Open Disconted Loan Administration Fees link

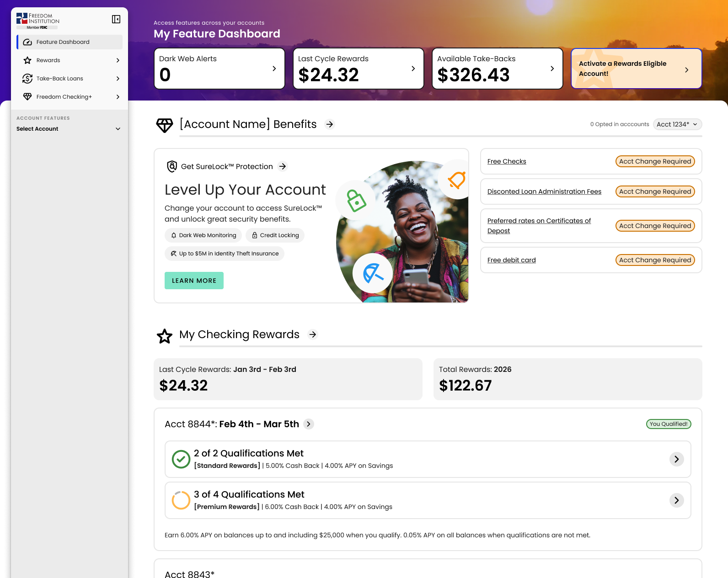(x=544, y=191)
